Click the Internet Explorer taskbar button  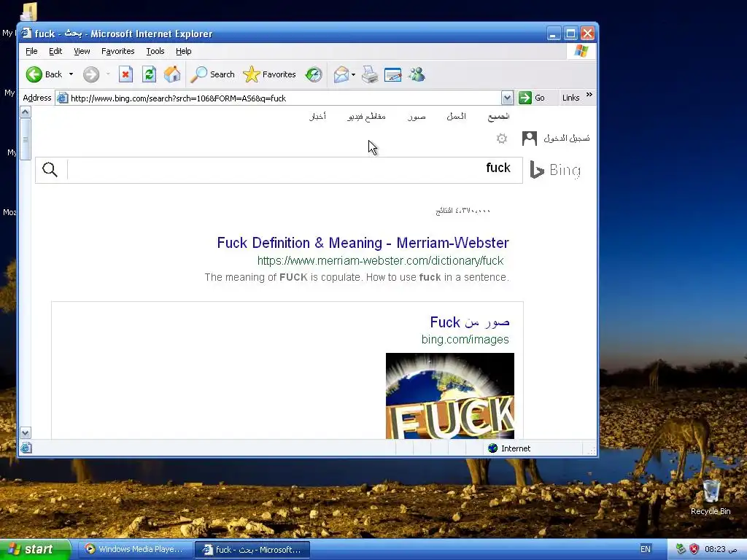coord(252,550)
